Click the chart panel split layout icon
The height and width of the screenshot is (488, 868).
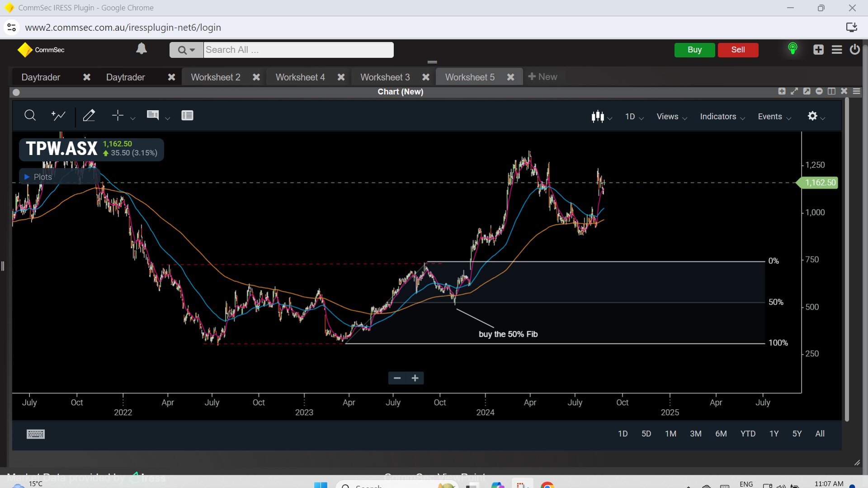(x=831, y=91)
